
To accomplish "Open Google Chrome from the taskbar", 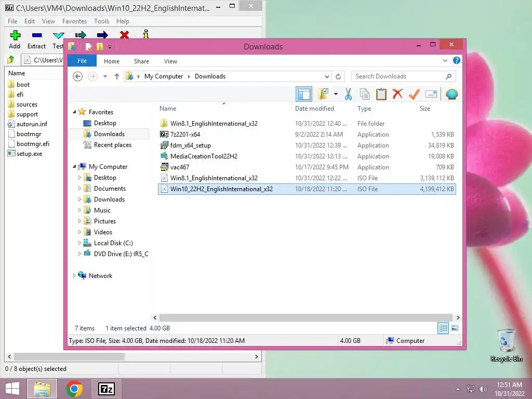I will pyautogui.click(x=74, y=389).
